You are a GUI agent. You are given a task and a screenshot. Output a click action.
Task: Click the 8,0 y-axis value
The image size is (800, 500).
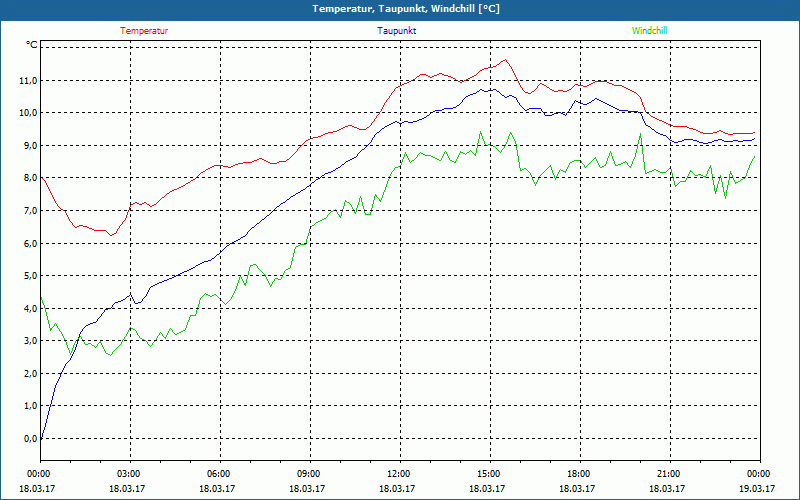click(31, 178)
